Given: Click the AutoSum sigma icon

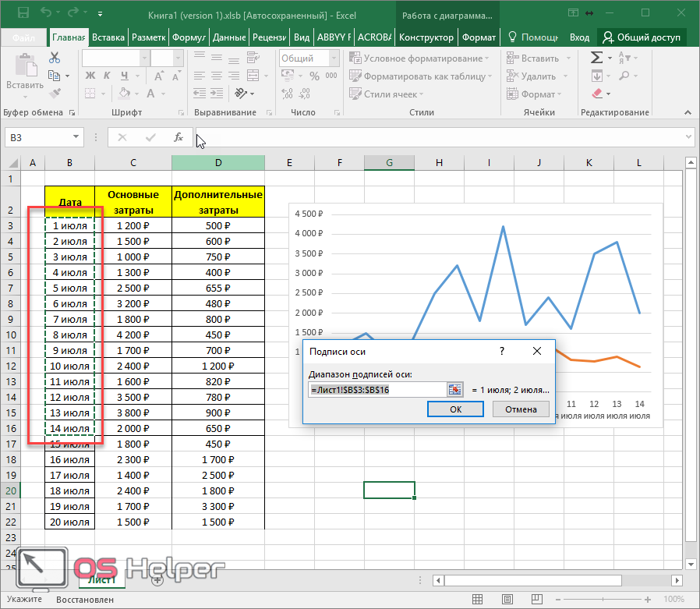Looking at the screenshot, I should 596,58.
